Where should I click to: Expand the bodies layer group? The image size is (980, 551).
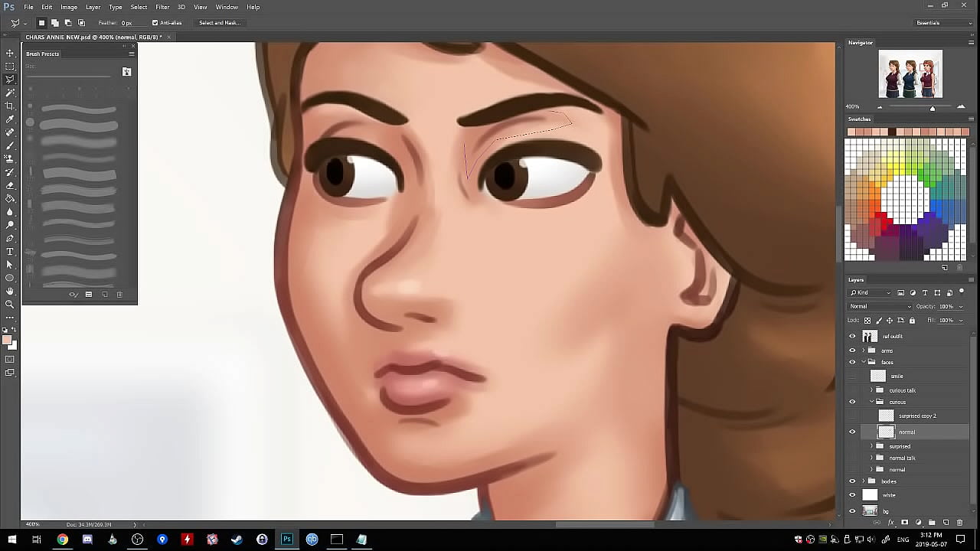click(x=864, y=481)
